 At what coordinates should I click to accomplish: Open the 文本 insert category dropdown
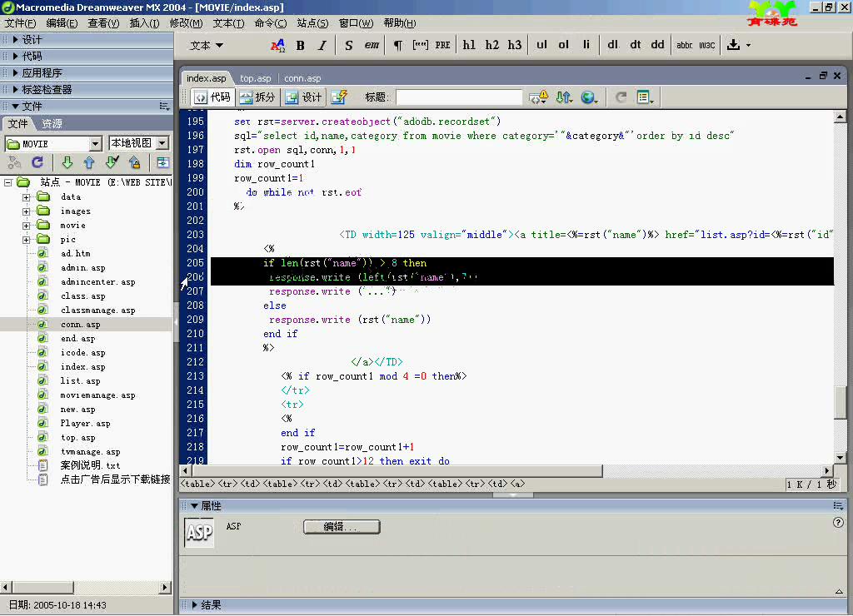click(207, 46)
